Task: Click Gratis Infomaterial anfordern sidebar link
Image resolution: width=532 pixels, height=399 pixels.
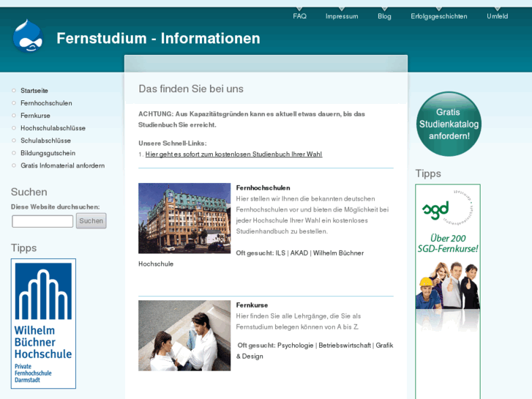Action: [x=62, y=165]
